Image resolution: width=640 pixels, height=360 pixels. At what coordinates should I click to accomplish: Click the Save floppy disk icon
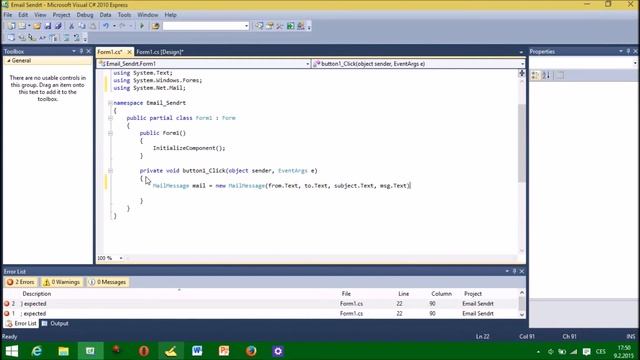click(48, 26)
